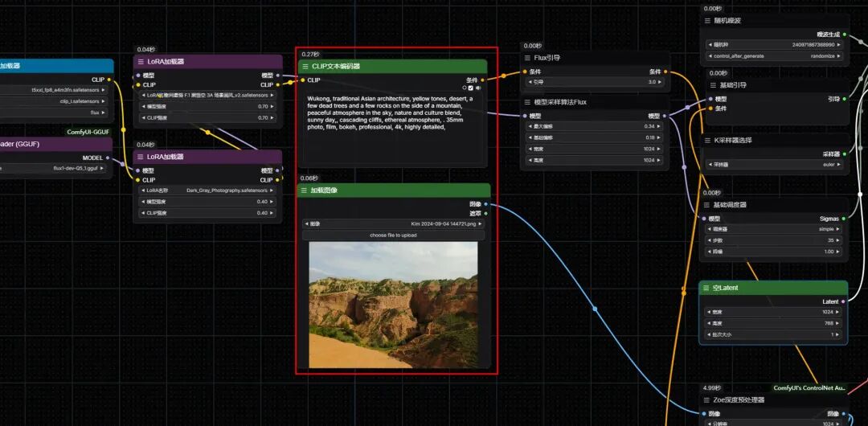The width and height of the screenshot is (868, 426).
Task: Click the 采样器 output socket of K采样器选择
Action: 844,154
